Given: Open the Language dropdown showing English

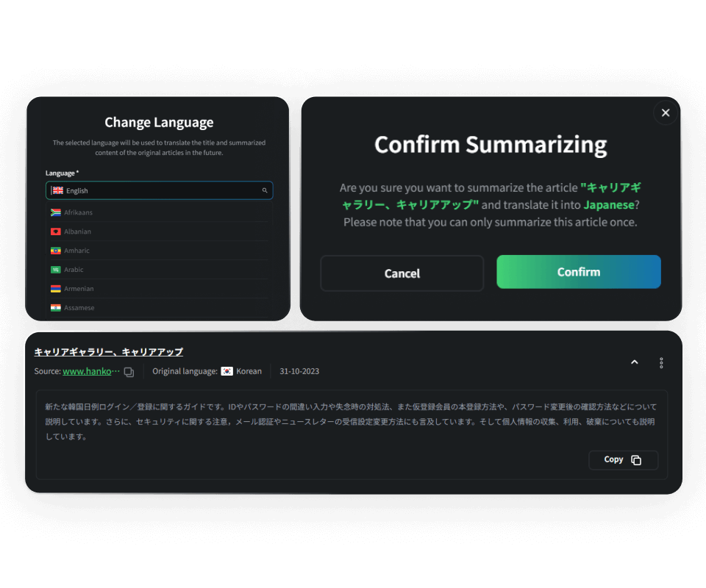Looking at the screenshot, I should (159, 190).
